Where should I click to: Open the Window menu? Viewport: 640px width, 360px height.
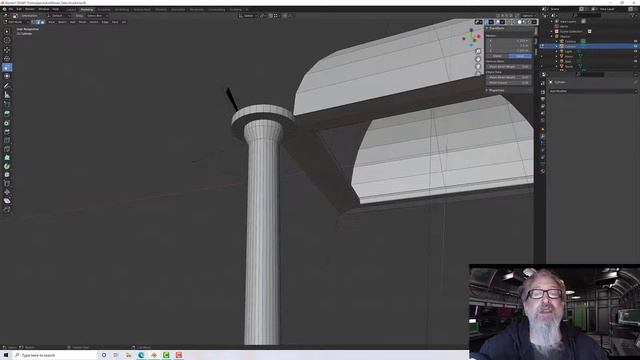click(44, 9)
